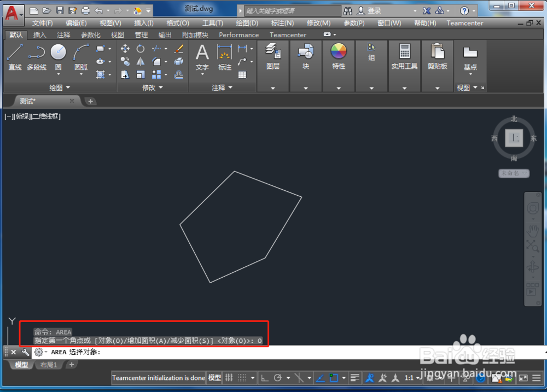Expand the command line recent commands arrow
547x392 pixels.
pos(46,352)
